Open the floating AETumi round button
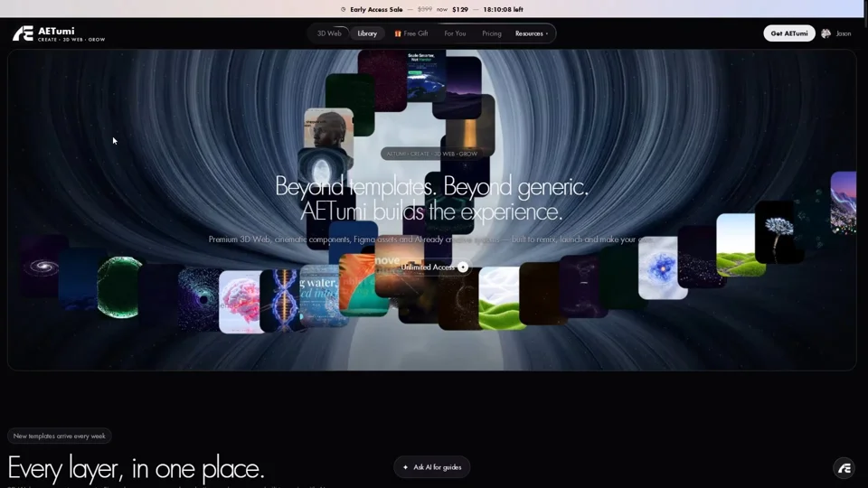Viewport: 868px width, 488px height. (844, 468)
